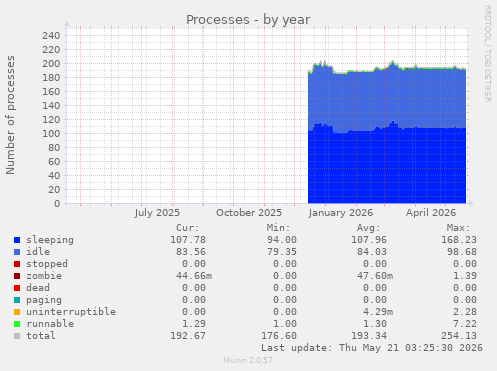
Task: Click the 240 y-axis tick label
Action: [x=51, y=36]
